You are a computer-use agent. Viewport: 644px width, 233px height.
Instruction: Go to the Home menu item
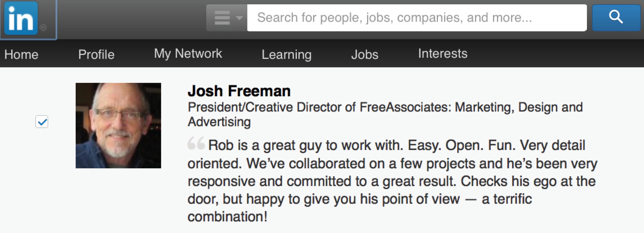pyautogui.click(x=21, y=54)
